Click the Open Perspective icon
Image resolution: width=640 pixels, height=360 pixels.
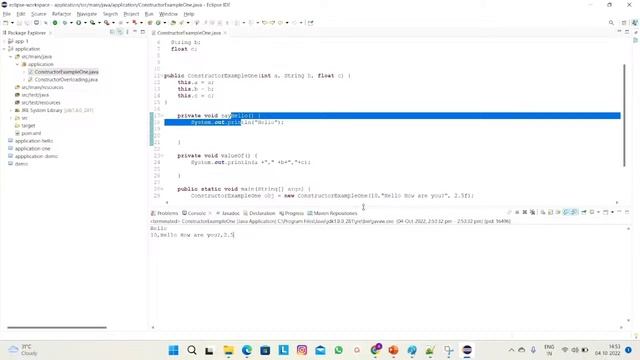(624, 23)
